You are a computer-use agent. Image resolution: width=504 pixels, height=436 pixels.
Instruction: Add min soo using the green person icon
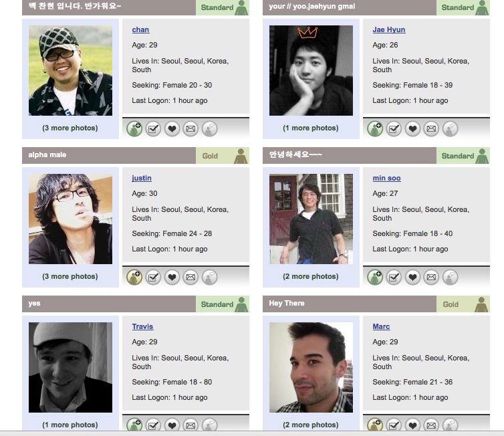click(375, 278)
